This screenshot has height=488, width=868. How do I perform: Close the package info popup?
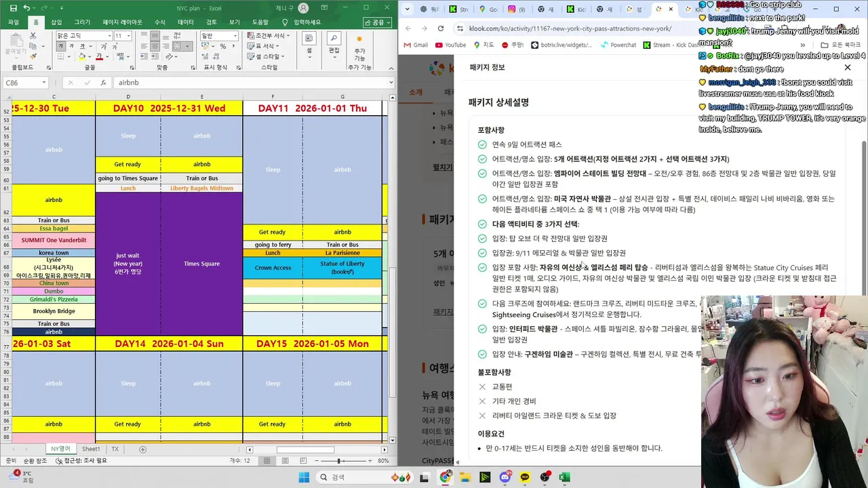click(847, 68)
